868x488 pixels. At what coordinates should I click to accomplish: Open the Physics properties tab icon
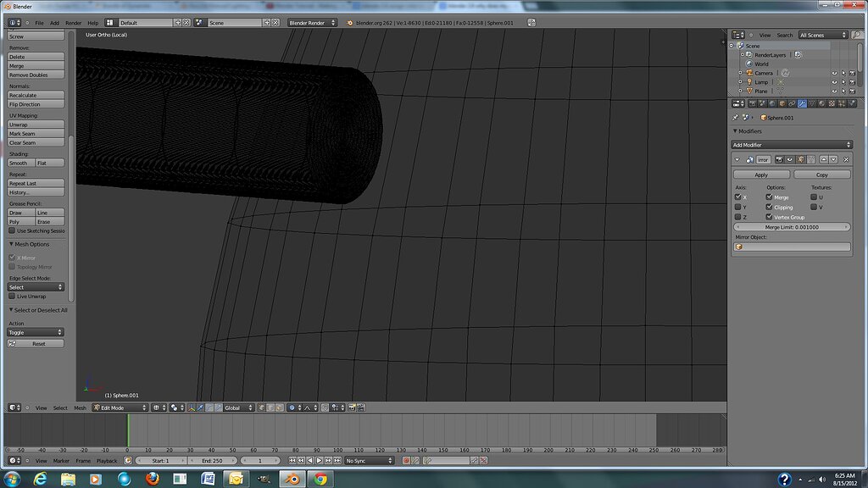point(852,103)
